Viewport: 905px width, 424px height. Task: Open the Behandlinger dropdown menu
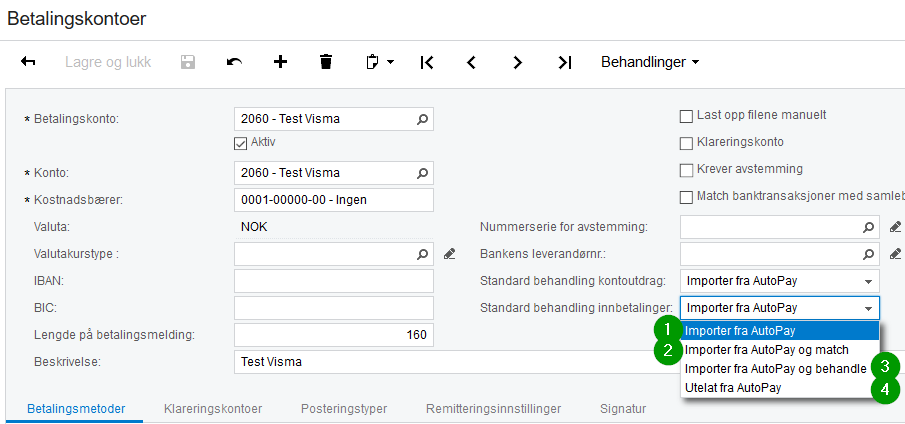[650, 62]
